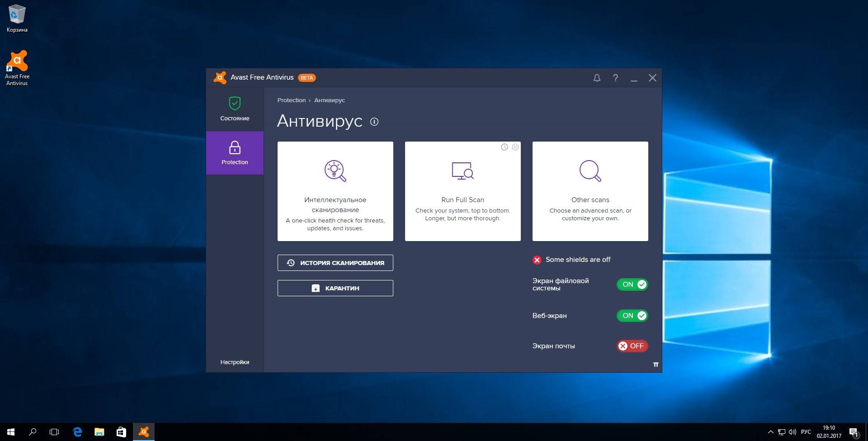Show hidden tray icons arrow
868x441 pixels.
coord(771,432)
